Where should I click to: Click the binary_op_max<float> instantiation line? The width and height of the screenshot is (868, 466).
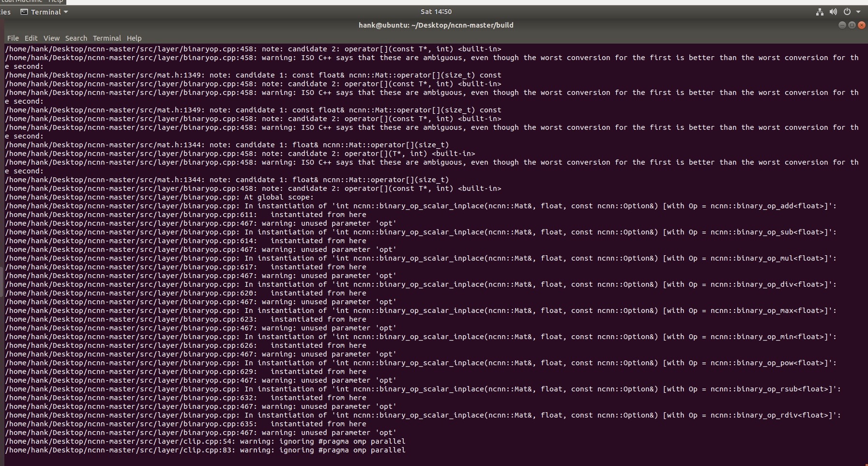pos(421,311)
